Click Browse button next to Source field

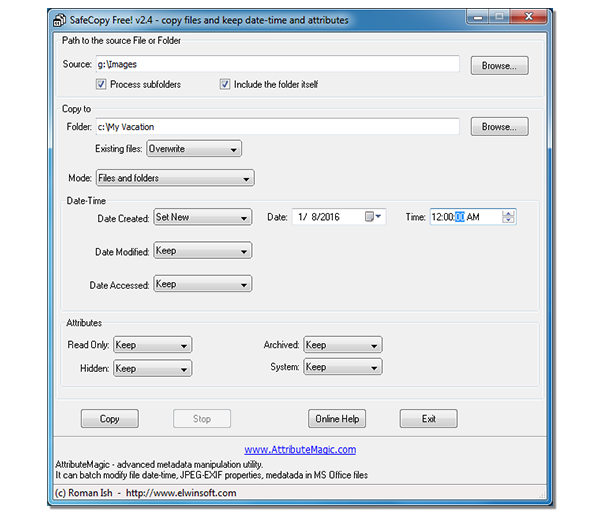tap(499, 65)
